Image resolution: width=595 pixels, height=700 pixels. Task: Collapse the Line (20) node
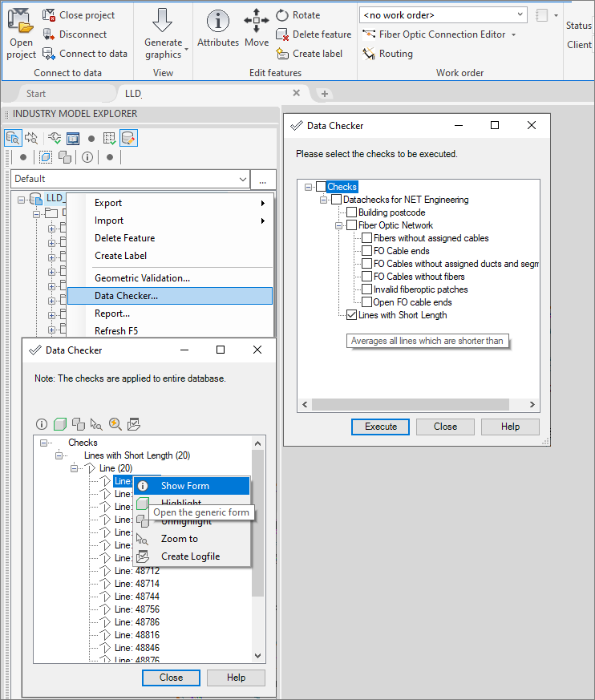coord(74,468)
